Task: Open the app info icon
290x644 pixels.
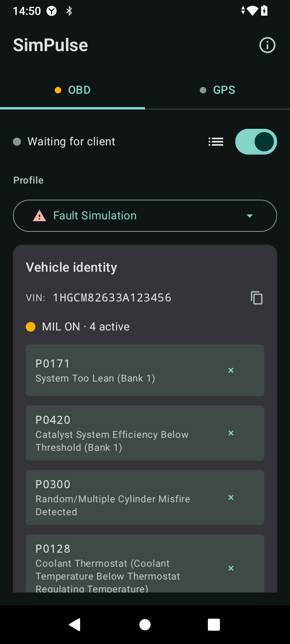Action: pyautogui.click(x=267, y=45)
